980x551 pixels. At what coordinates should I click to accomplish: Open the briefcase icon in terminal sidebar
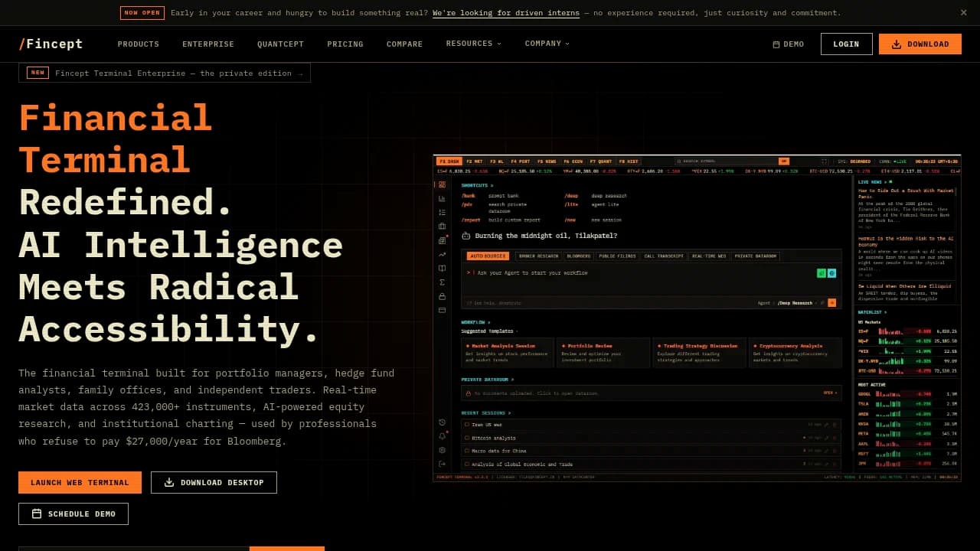[x=442, y=226]
